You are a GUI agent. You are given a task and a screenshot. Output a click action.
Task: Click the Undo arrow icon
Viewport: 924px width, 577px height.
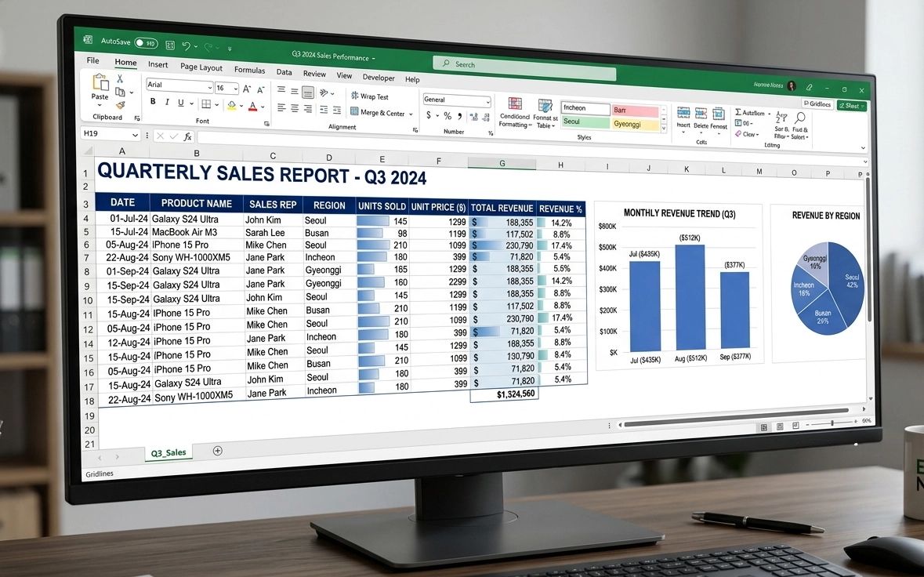187,45
